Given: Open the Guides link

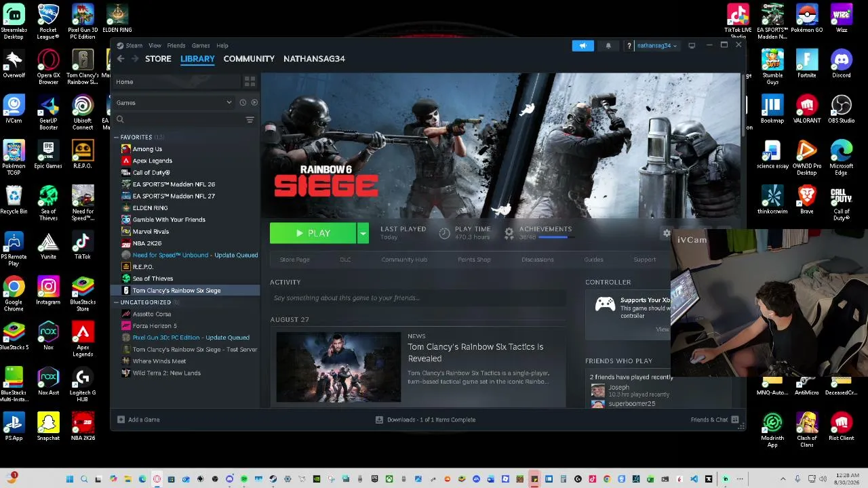Looking at the screenshot, I should (593, 260).
